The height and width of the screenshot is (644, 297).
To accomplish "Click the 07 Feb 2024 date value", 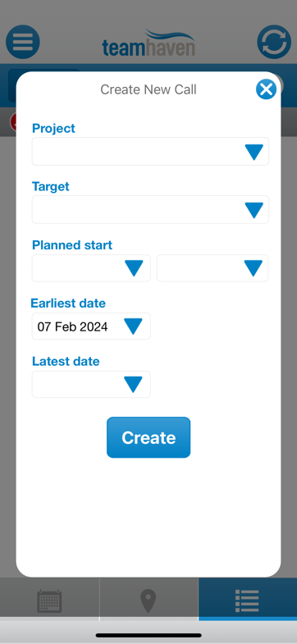I will pos(73,327).
